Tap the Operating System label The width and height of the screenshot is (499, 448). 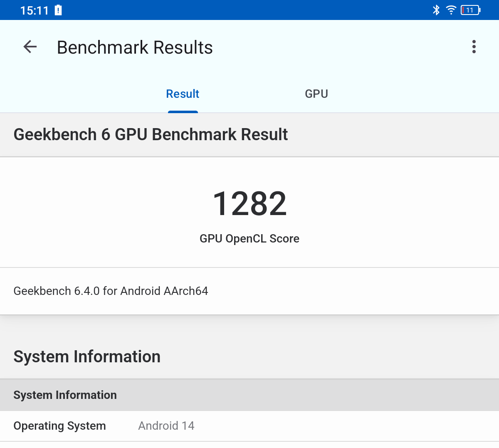pyautogui.click(x=59, y=426)
